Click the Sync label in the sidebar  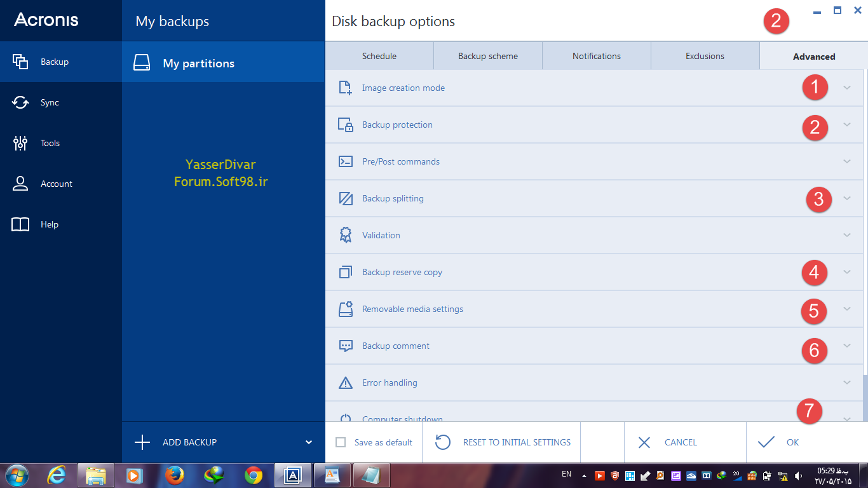50,102
